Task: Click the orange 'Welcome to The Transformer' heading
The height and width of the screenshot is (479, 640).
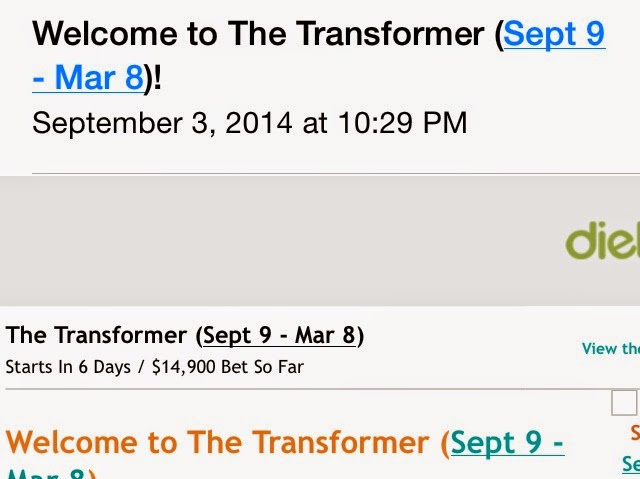Action: (x=218, y=442)
